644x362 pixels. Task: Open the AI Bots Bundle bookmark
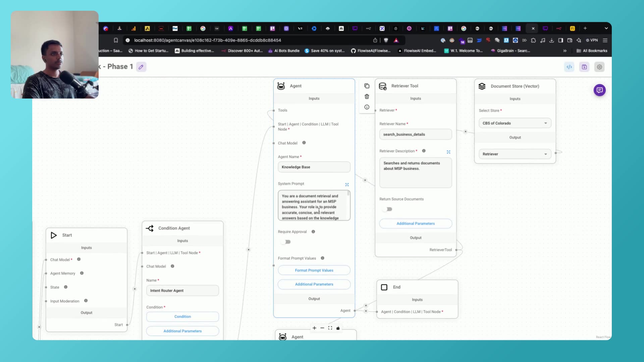click(x=284, y=51)
